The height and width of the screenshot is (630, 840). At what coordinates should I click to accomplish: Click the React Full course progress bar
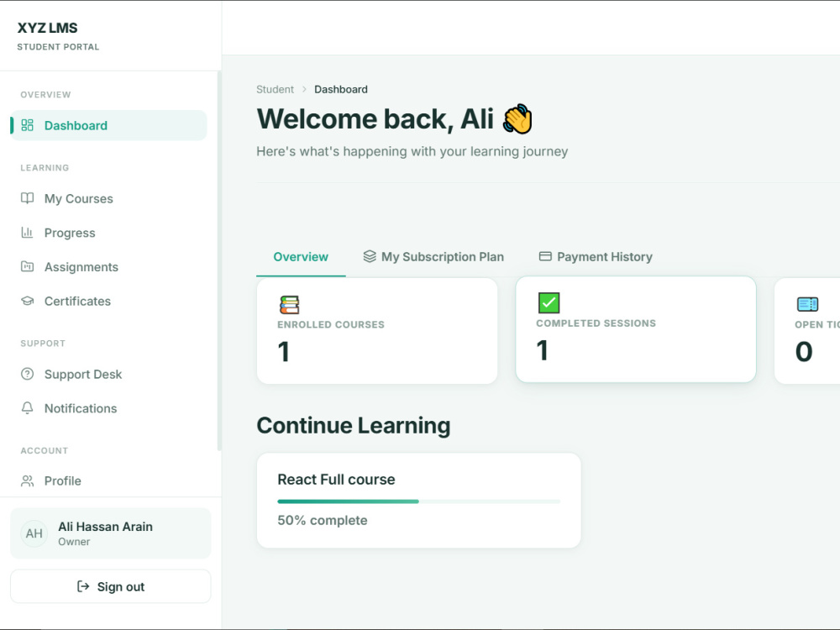click(x=419, y=501)
